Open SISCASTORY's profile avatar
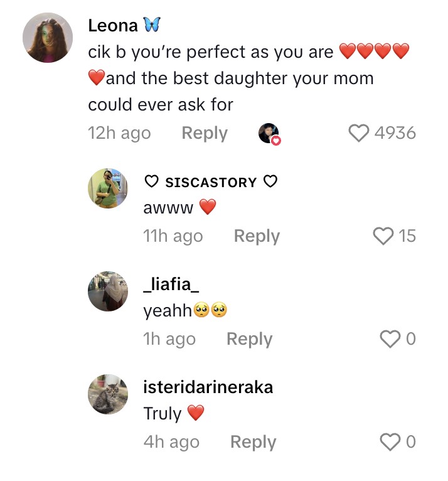 pos(108,188)
